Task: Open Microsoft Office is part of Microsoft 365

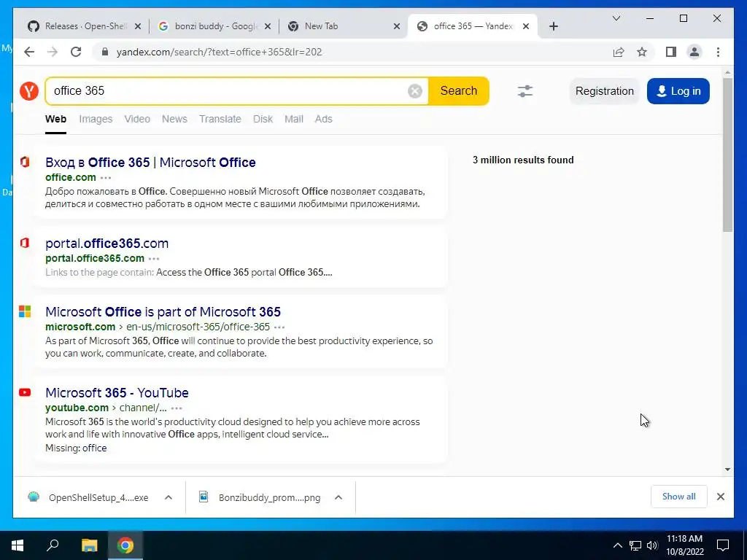Action: tap(163, 312)
